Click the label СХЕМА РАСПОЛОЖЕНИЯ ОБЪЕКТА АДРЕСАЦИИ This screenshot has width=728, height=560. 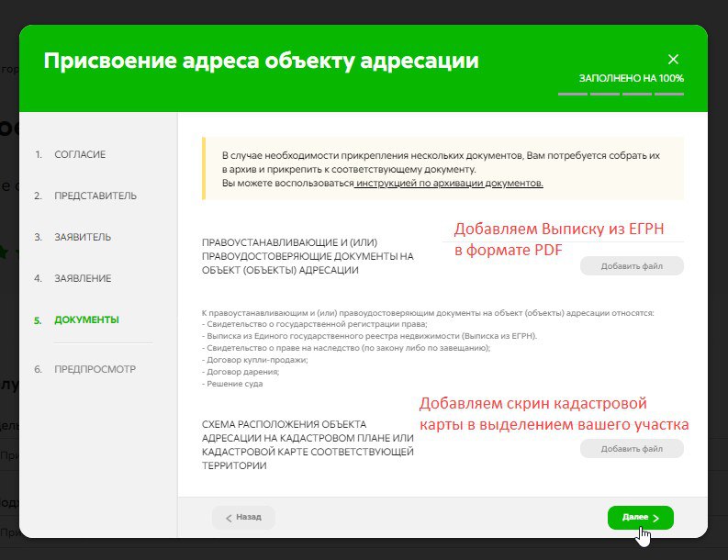point(308,445)
